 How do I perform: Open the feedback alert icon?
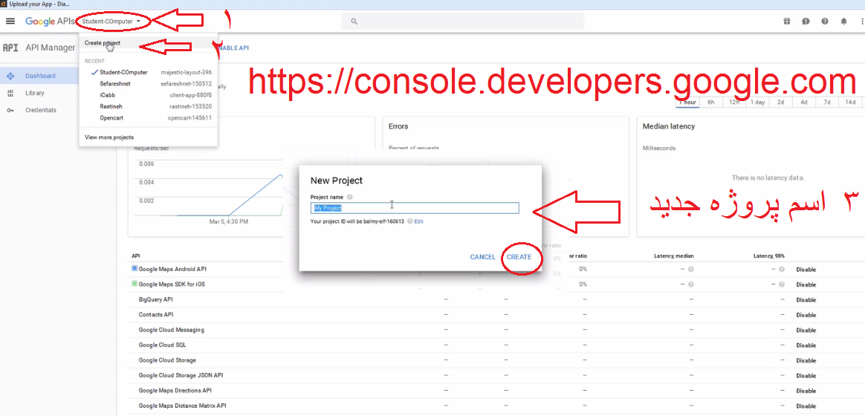806,22
